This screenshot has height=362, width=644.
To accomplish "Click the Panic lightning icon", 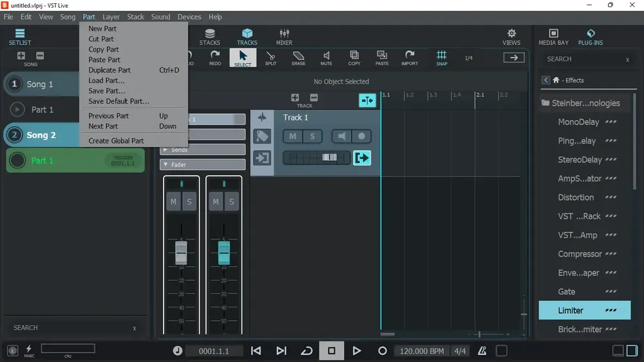I will [29, 350].
